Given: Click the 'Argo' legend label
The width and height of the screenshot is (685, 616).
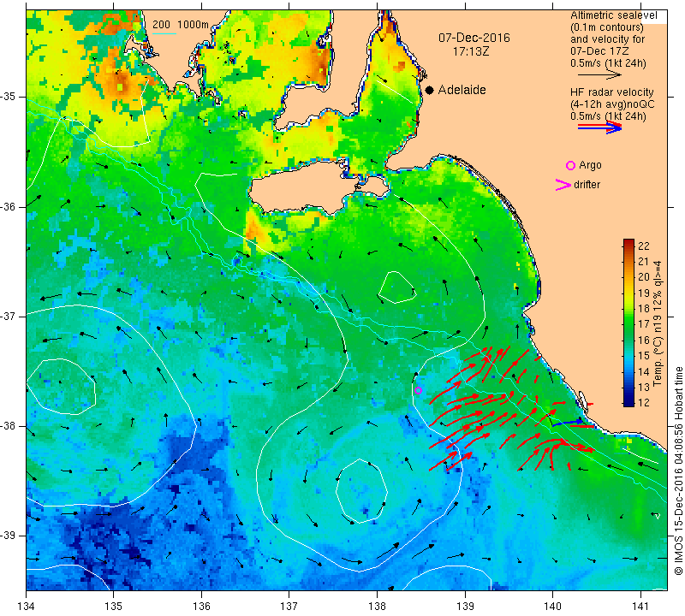Looking at the screenshot, I should click(x=590, y=165).
